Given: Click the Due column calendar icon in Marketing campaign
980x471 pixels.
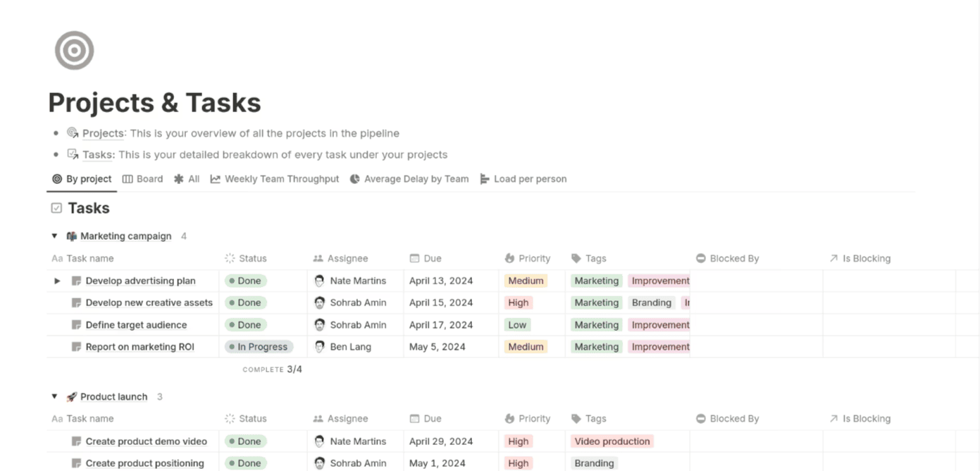Looking at the screenshot, I should coord(414,259).
